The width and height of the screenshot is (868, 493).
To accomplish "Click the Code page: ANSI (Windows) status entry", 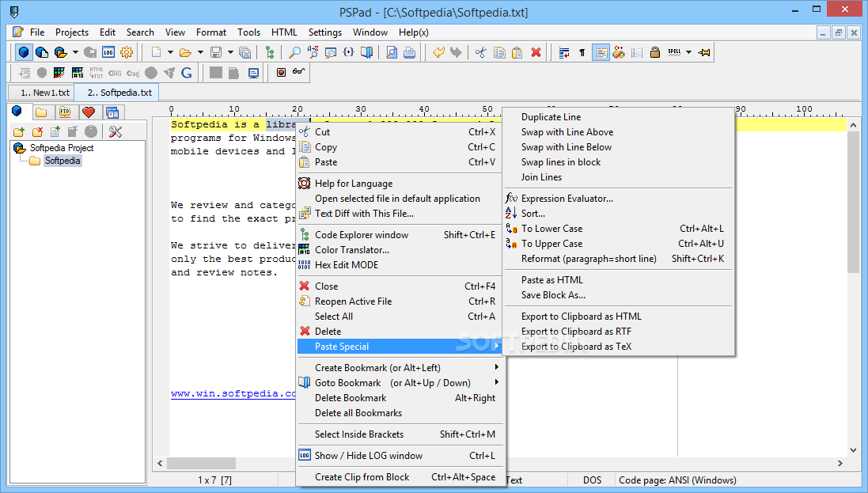I will click(677, 480).
